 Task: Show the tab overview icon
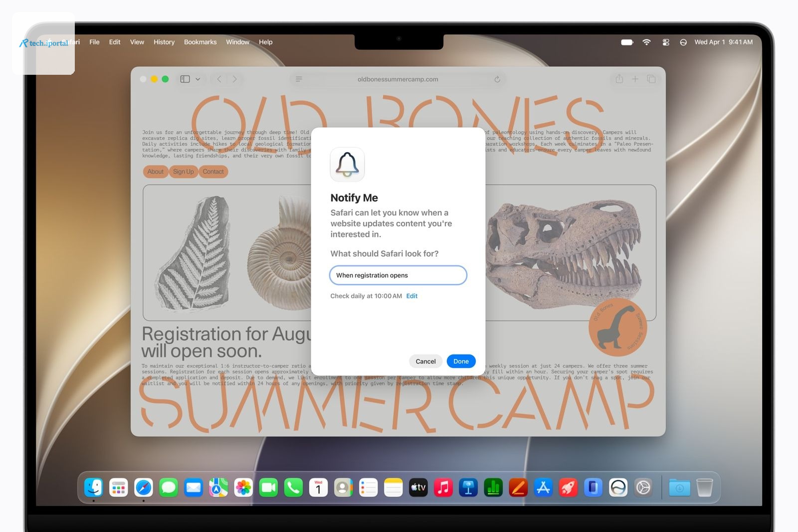[x=651, y=79]
